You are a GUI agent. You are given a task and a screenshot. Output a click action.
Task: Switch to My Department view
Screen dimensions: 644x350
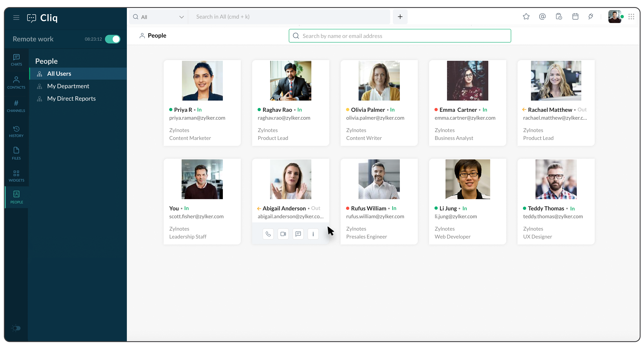coord(68,86)
